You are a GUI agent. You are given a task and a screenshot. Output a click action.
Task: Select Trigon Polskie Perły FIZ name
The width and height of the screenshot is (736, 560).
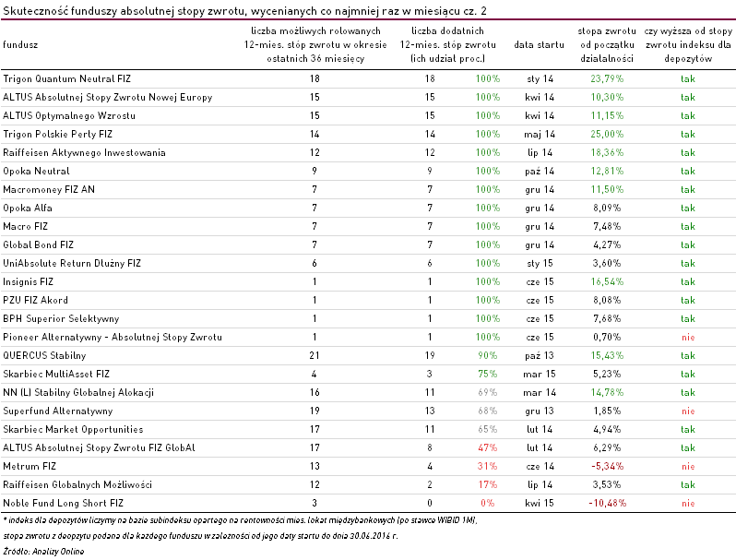(x=58, y=134)
